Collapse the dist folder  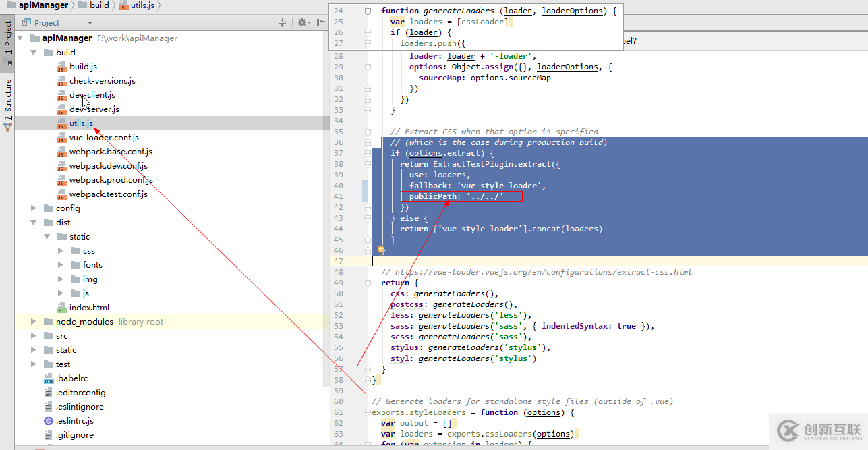(x=33, y=223)
